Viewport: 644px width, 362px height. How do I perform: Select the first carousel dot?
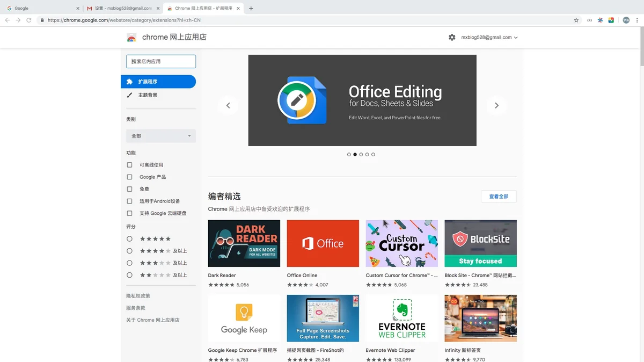coord(349,155)
